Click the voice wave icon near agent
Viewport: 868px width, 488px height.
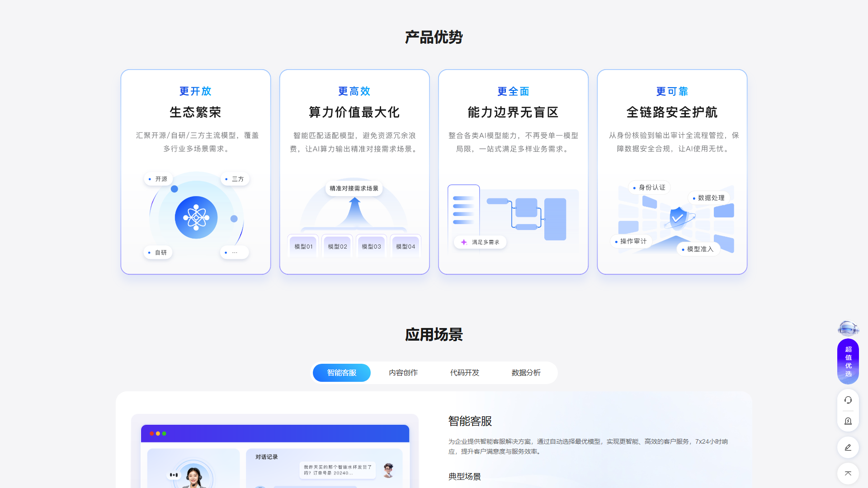174,475
